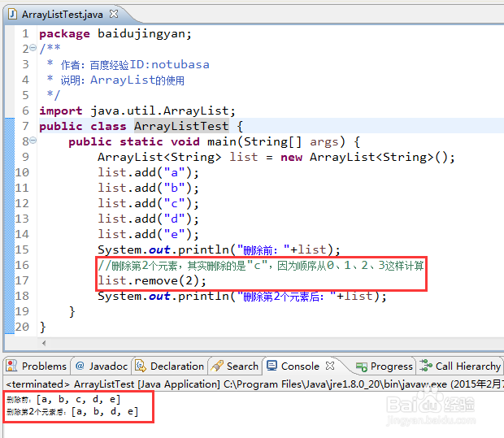This screenshot has height=438, width=504.
Task: Click the Problems tab icon
Action: click(x=12, y=366)
